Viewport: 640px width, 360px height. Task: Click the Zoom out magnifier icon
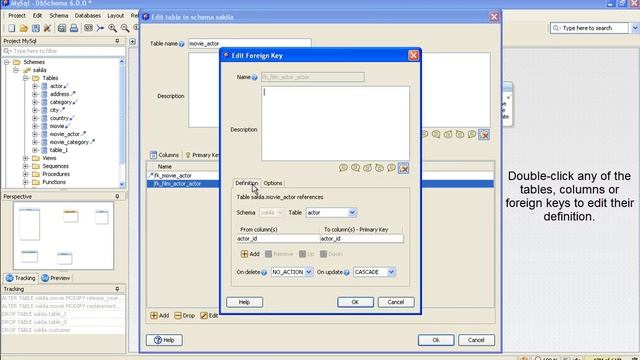(125, 28)
